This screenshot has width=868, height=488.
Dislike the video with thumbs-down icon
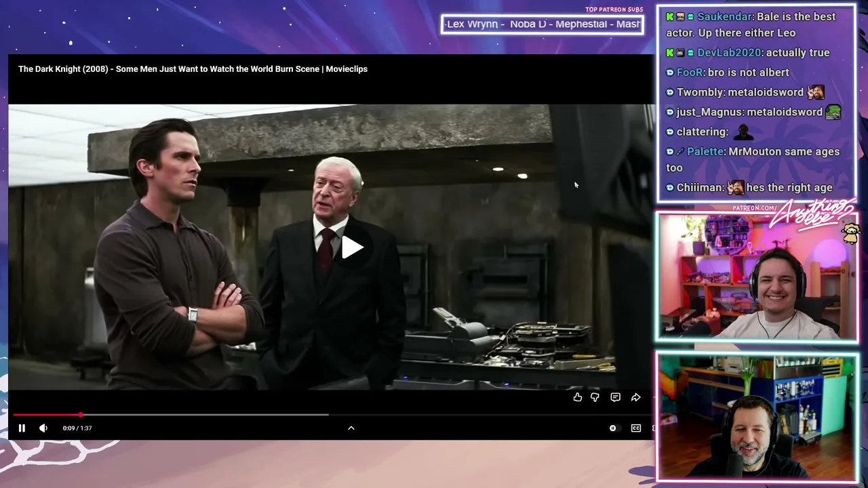pyautogui.click(x=595, y=398)
